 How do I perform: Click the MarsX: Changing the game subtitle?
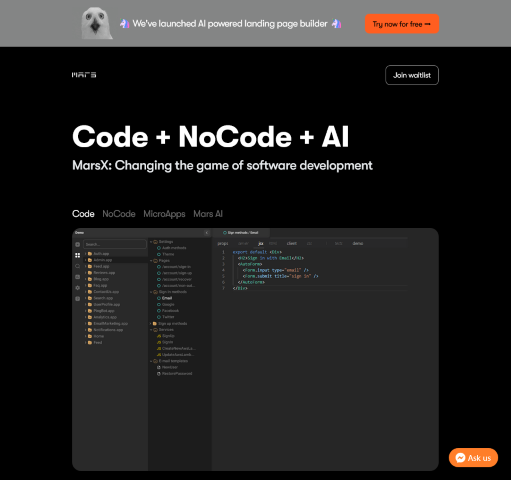click(222, 165)
